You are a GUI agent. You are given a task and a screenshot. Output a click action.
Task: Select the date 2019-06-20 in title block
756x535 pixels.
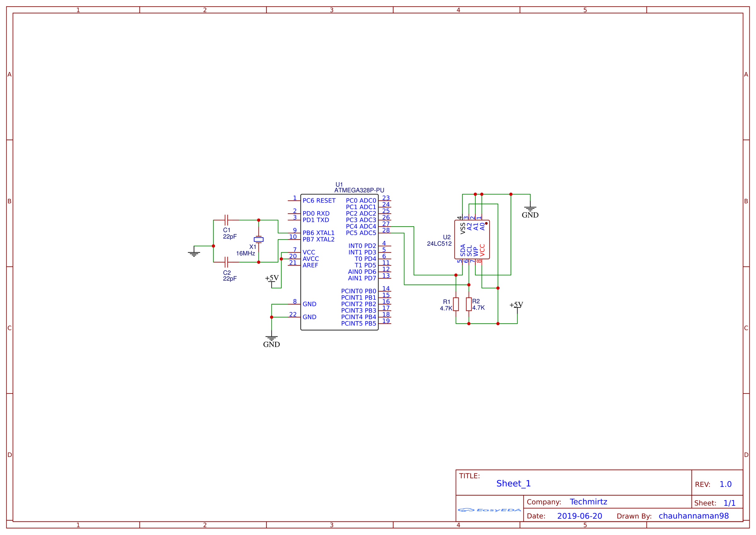click(580, 516)
